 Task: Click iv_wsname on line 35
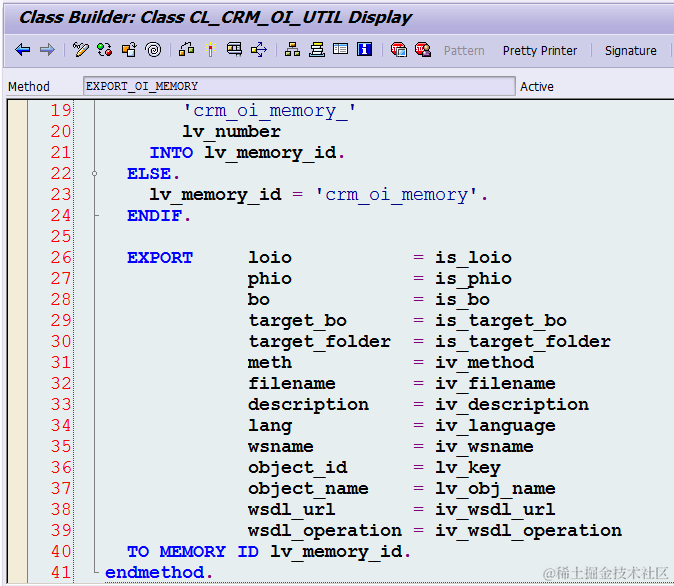(484, 447)
